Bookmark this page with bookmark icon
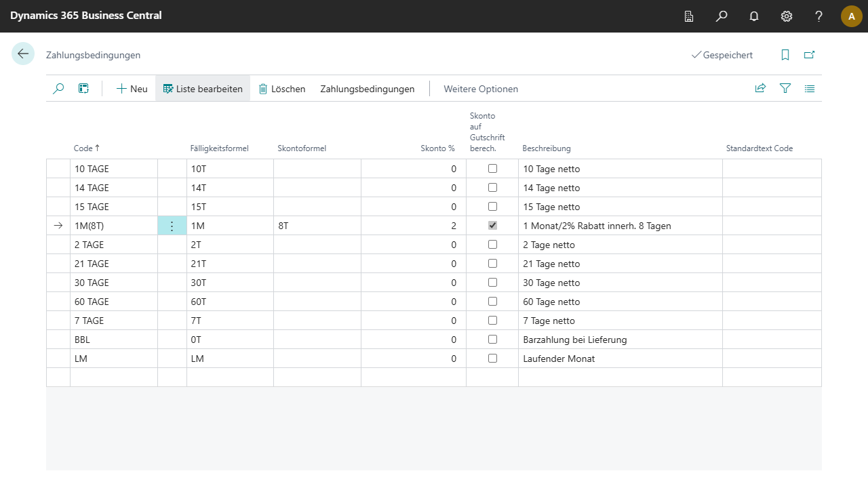868x488 pixels. click(785, 55)
